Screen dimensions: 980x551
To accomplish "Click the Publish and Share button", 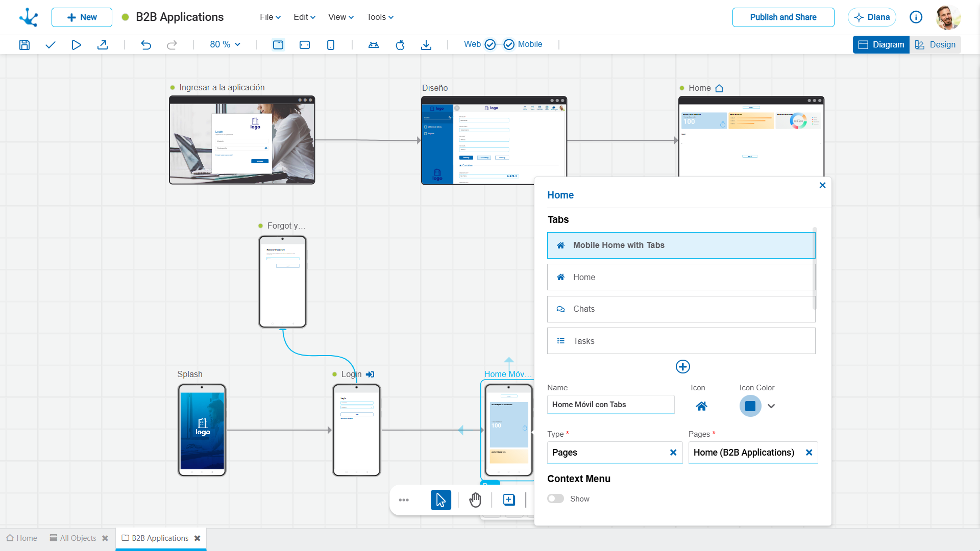I will coord(783,17).
